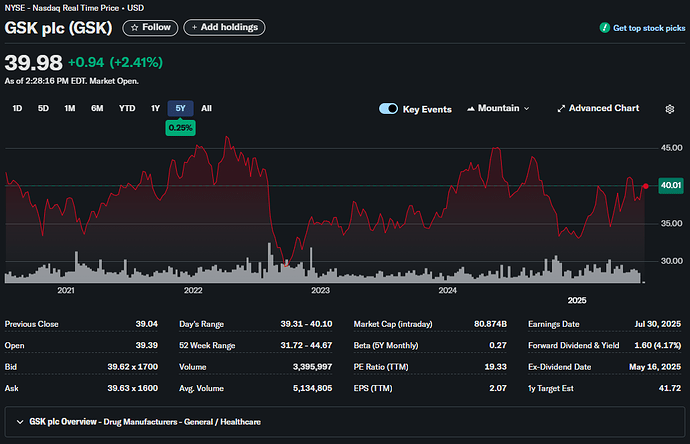This screenshot has height=444, width=690.
Task: Open the Get top stock picks link
Action: point(649,28)
